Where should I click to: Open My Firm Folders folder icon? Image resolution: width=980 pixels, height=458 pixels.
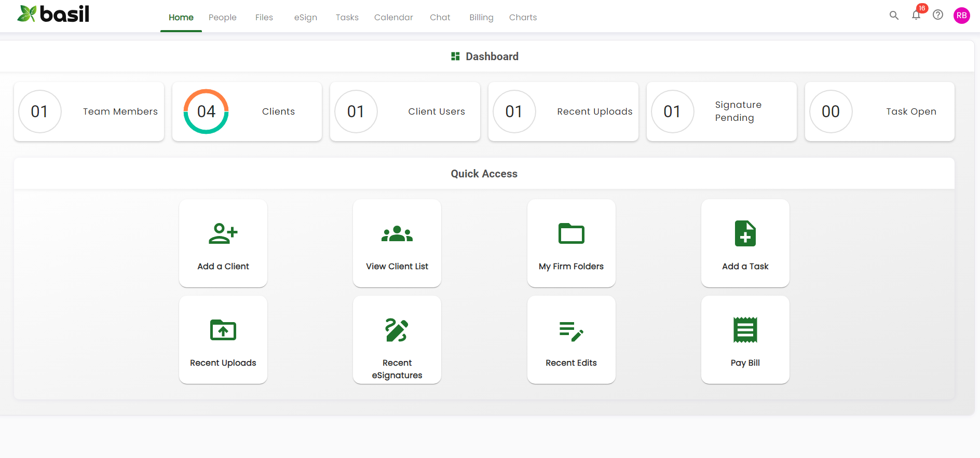tap(571, 233)
